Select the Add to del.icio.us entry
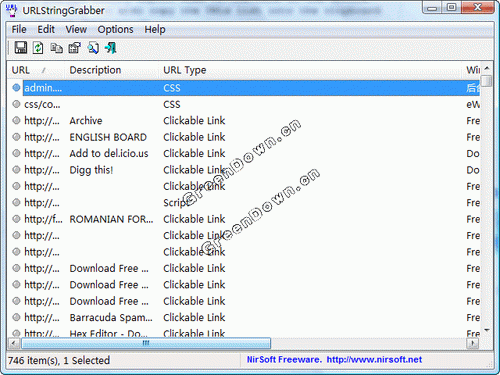Screen dimensions: 500x375 [109, 153]
